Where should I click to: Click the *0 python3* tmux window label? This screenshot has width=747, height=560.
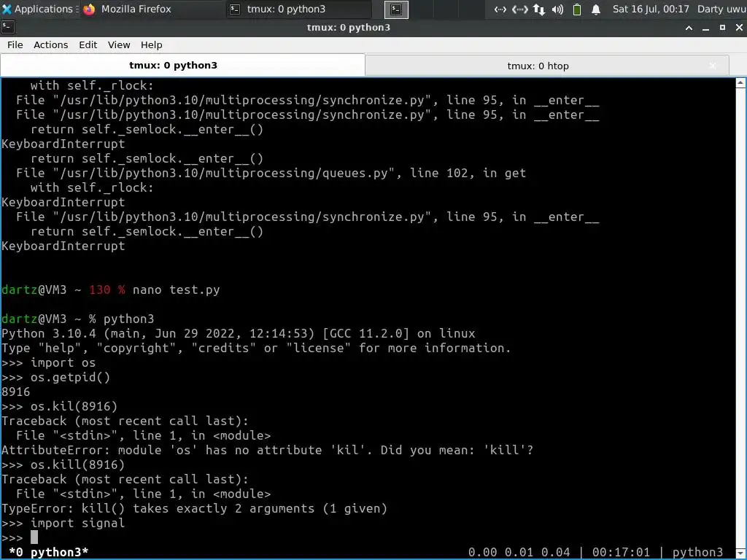pyautogui.click(x=49, y=553)
